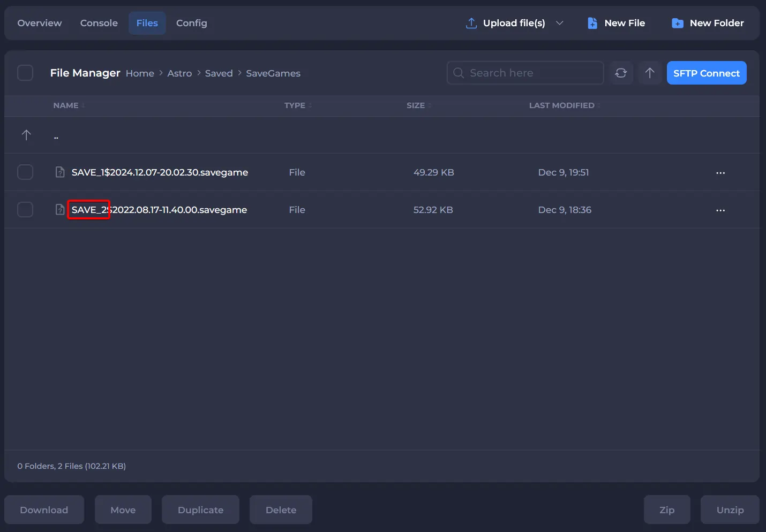Switch to the Console tab
766x532 pixels.
[x=99, y=23]
